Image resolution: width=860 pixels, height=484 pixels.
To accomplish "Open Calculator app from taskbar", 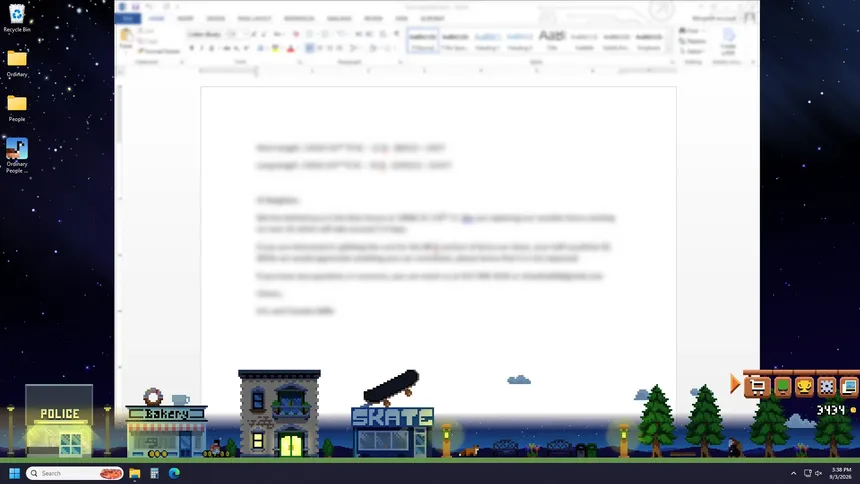I will click(x=154, y=473).
